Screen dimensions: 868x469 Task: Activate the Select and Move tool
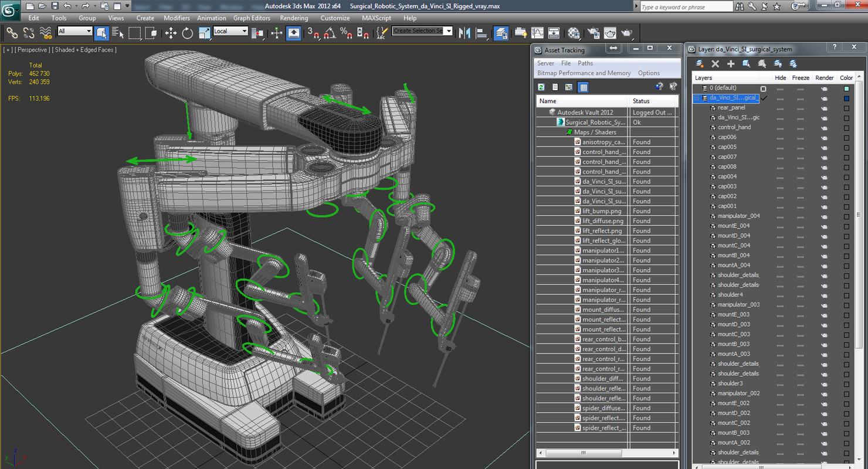(x=171, y=33)
